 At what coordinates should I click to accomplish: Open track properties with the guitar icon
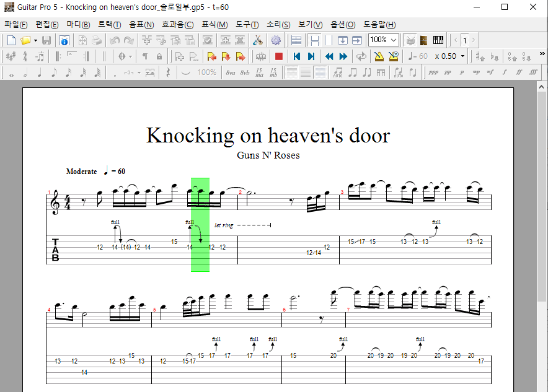(258, 40)
